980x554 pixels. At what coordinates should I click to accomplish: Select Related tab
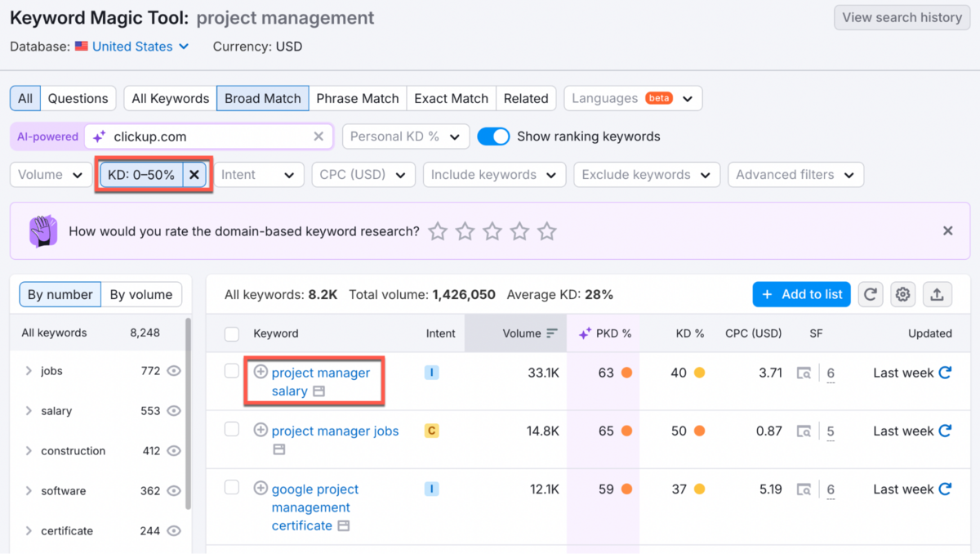(526, 99)
